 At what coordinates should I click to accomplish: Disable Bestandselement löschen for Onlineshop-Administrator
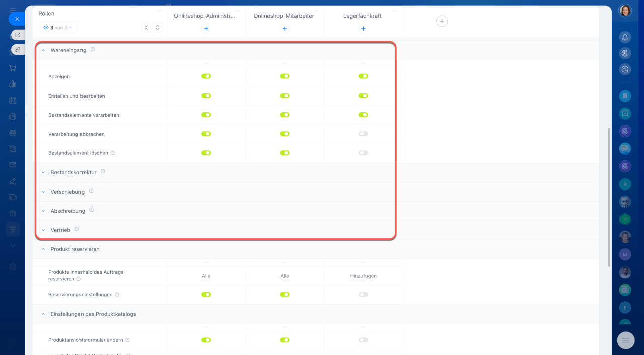pyautogui.click(x=206, y=153)
